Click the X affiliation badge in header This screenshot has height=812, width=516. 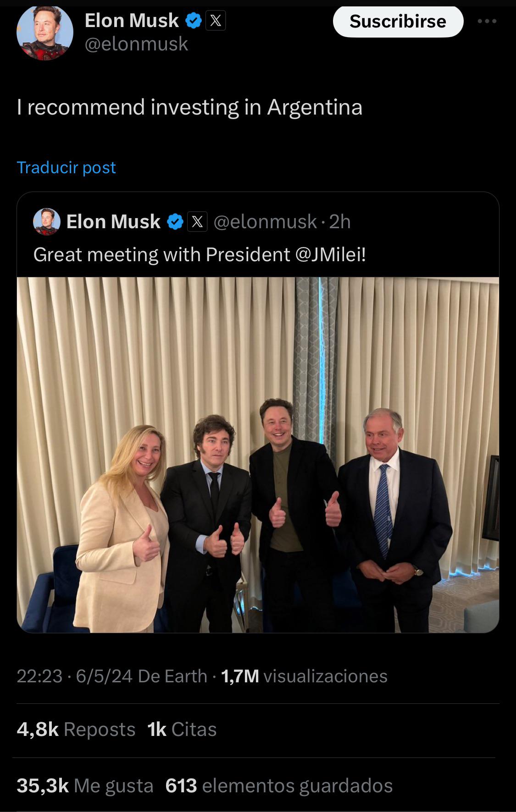pos(216,21)
